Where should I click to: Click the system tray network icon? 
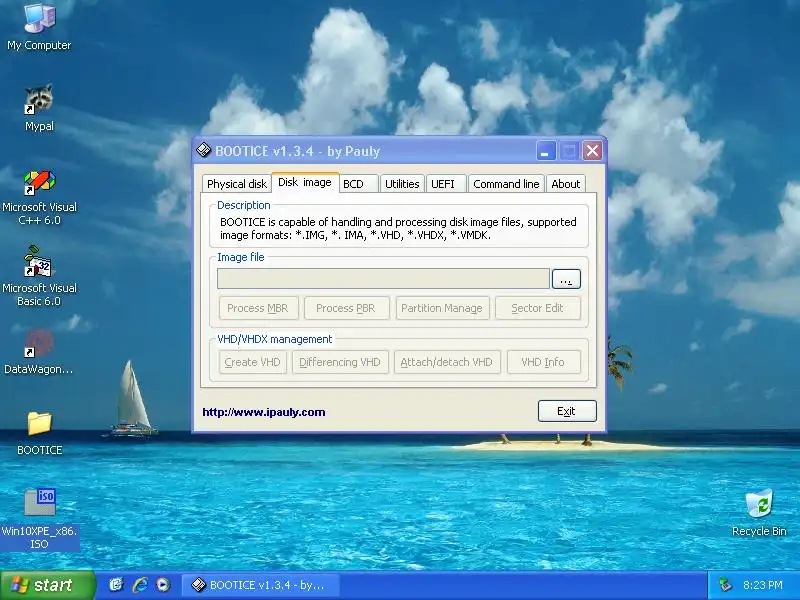724,585
